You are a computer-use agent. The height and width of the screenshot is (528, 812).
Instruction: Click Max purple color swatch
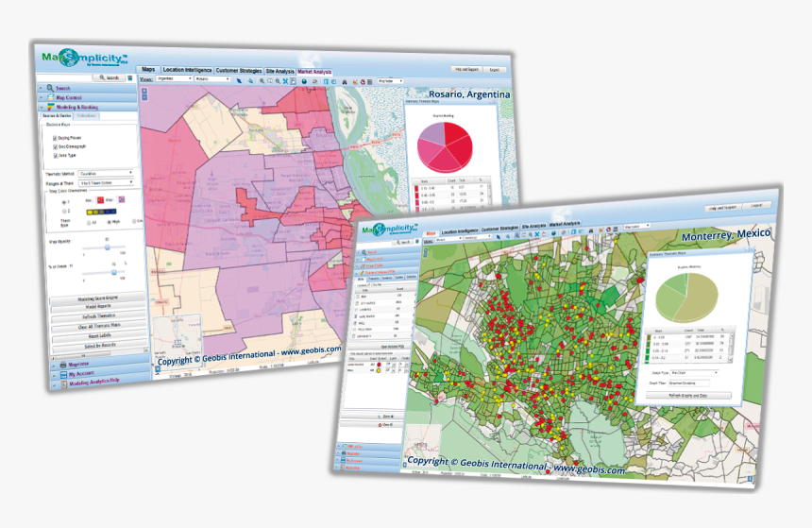pos(122,199)
